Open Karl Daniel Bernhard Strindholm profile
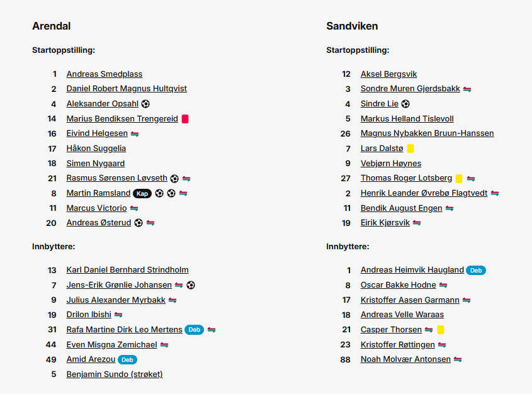The height and width of the screenshot is (394, 532). pyautogui.click(x=128, y=270)
